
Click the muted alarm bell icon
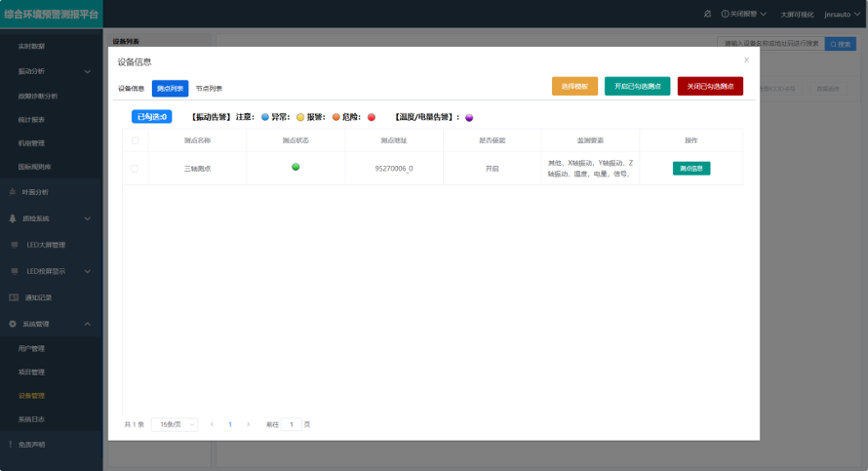point(707,14)
